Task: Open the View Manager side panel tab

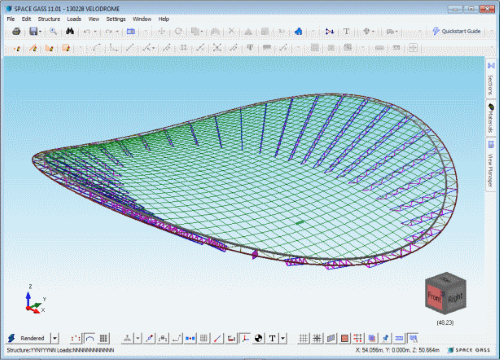Action: [x=490, y=164]
